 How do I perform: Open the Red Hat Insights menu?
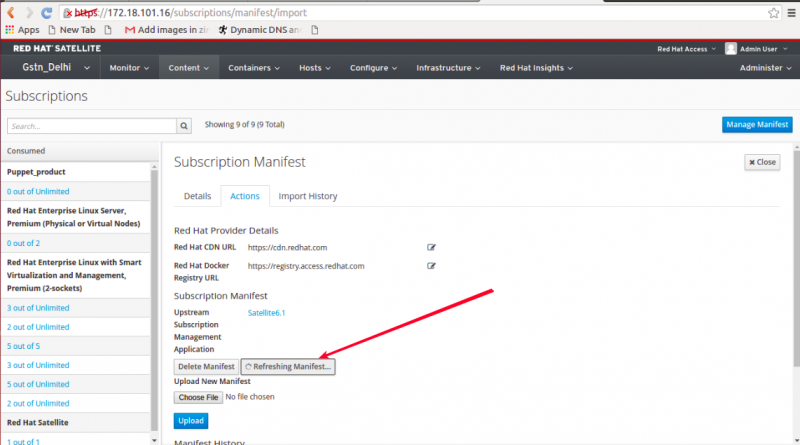pos(536,68)
